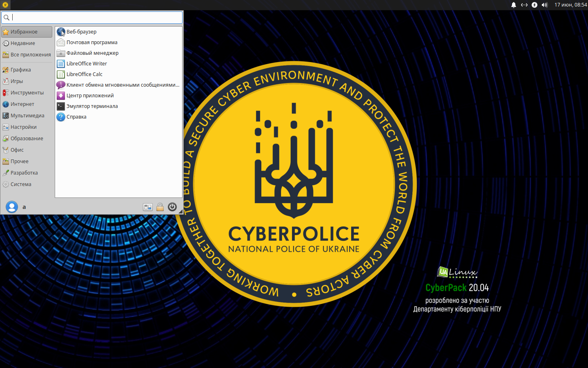
Task: Click the search magnifier icon
Action: click(x=7, y=18)
